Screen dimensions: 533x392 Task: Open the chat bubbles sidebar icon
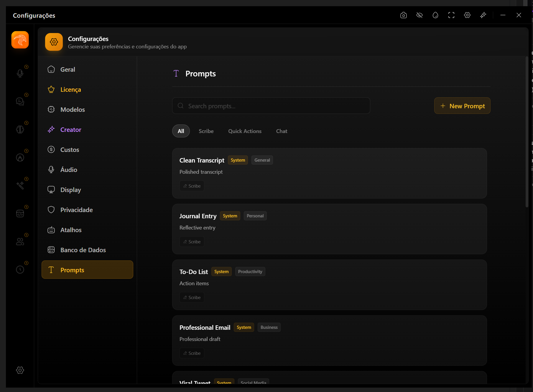coord(20,101)
